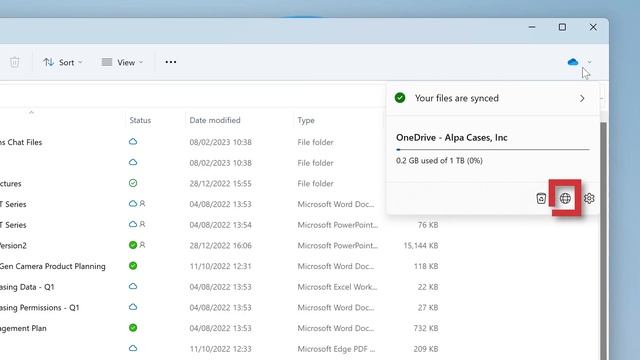This screenshot has width=640, height=360.
Task: Select 'Gen Camera Product Planning' file
Action: 53,266
